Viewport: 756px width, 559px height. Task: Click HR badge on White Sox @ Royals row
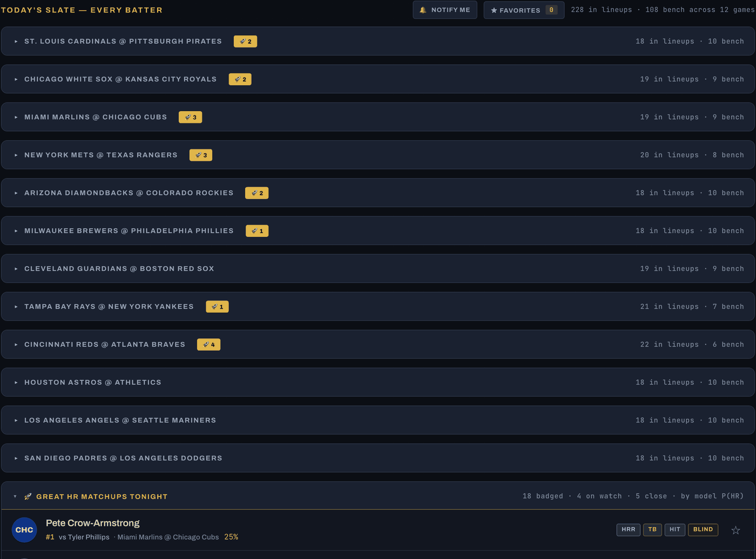pyautogui.click(x=240, y=79)
